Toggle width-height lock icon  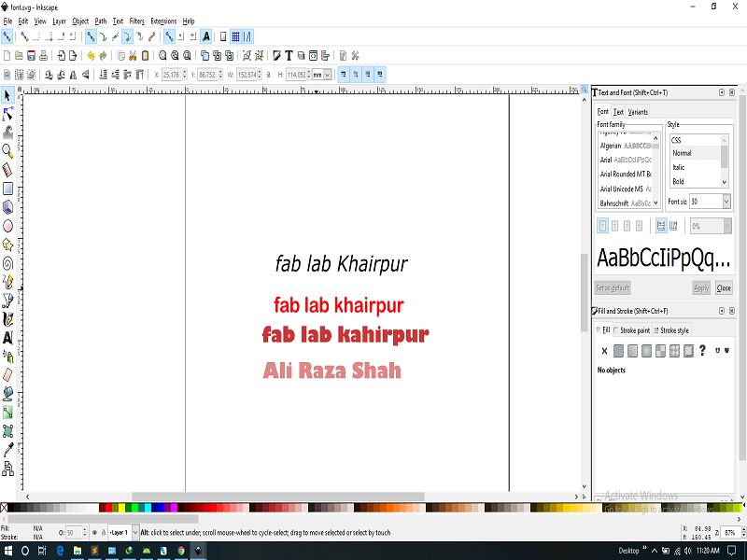(268, 75)
